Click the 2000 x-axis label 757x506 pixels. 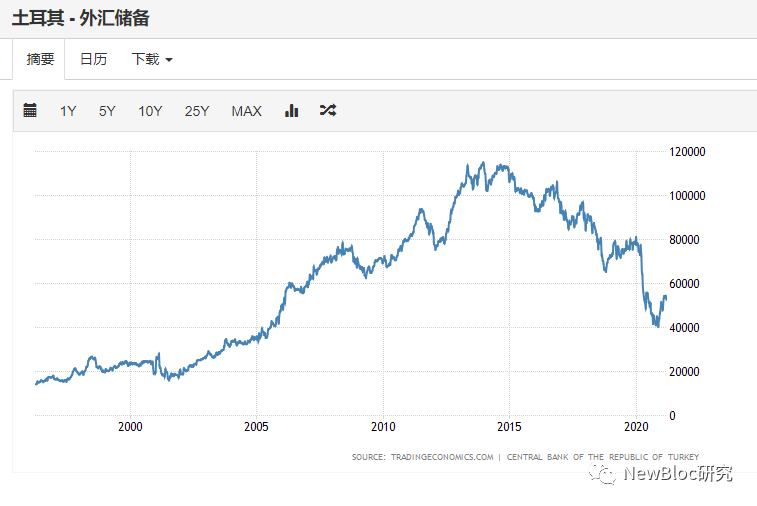click(130, 426)
